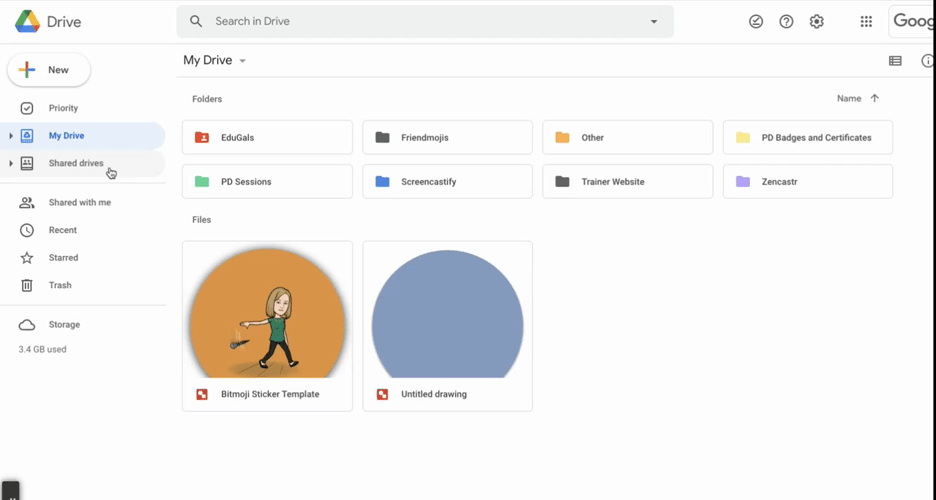Open the Settings gear icon
This screenshot has height=500, width=936.
click(x=817, y=21)
